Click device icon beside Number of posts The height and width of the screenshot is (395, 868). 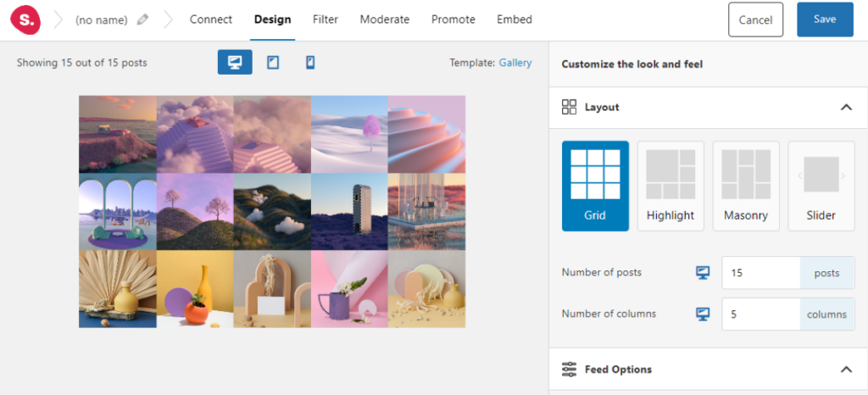(703, 272)
